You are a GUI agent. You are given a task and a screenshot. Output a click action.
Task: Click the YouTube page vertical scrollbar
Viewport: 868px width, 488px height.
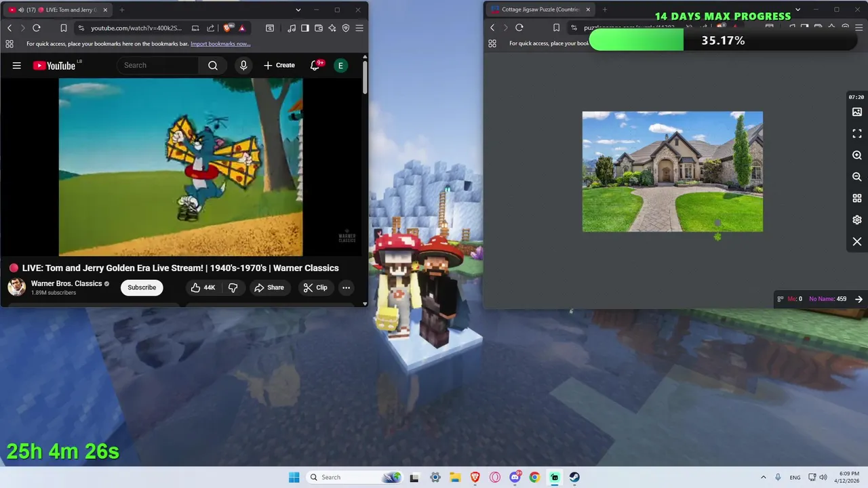click(x=365, y=77)
